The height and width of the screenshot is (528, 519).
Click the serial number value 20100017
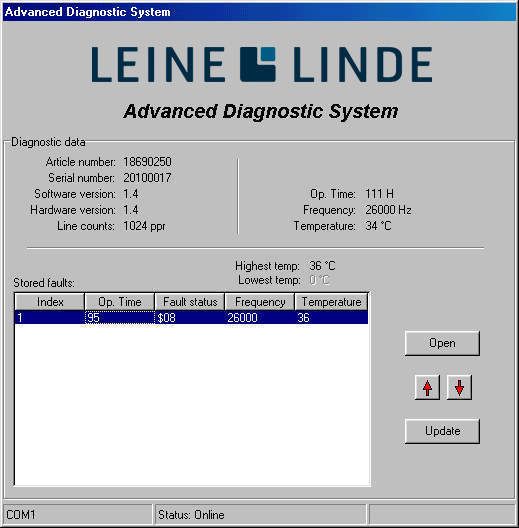147,178
